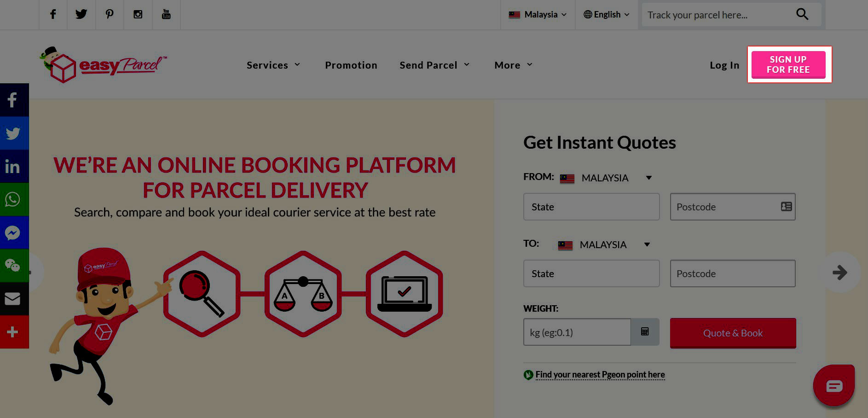This screenshot has height=418, width=868.
Task: Click the parcel tracking search magnifier
Action: tap(802, 14)
